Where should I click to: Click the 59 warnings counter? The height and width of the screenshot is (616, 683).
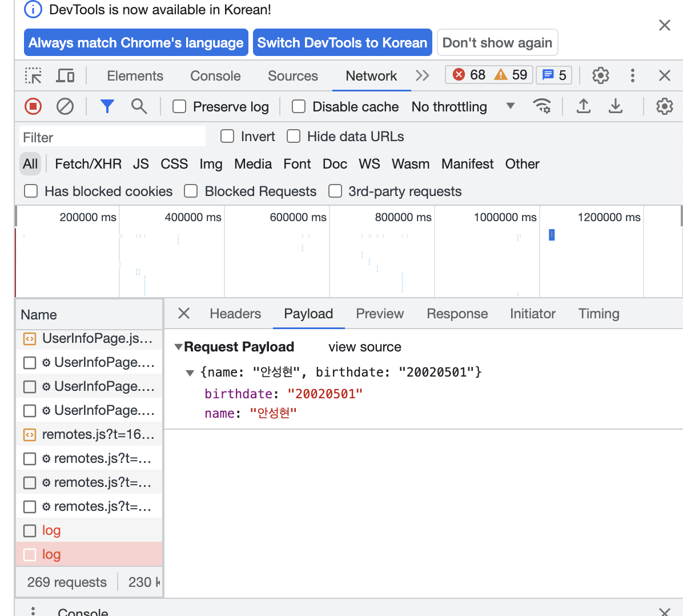pos(511,75)
